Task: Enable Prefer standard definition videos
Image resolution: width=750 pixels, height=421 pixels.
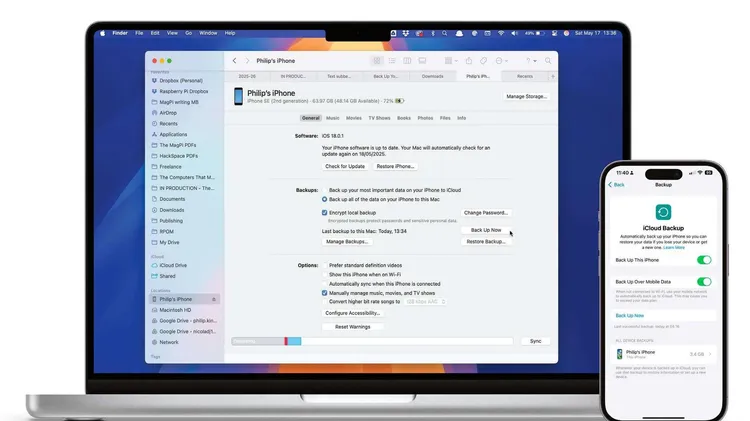Action: pos(325,265)
